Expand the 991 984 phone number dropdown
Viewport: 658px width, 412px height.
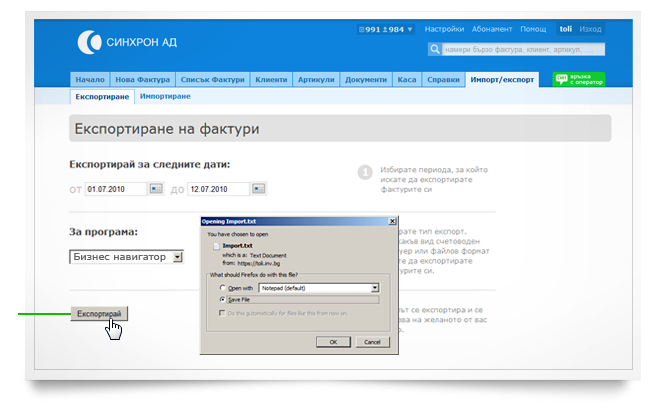click(409, 30)
